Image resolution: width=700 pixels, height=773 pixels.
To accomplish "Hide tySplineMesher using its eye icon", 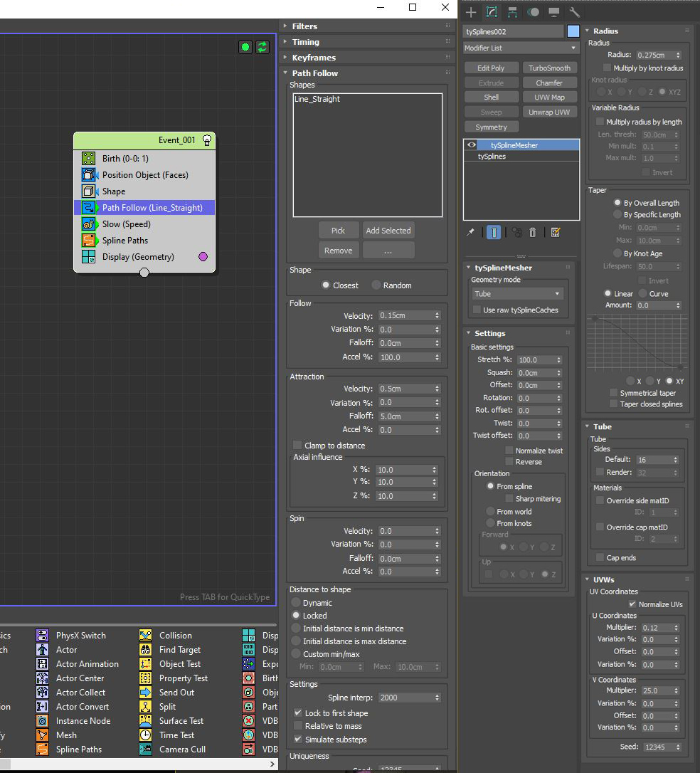I will (x=472, y=145).
